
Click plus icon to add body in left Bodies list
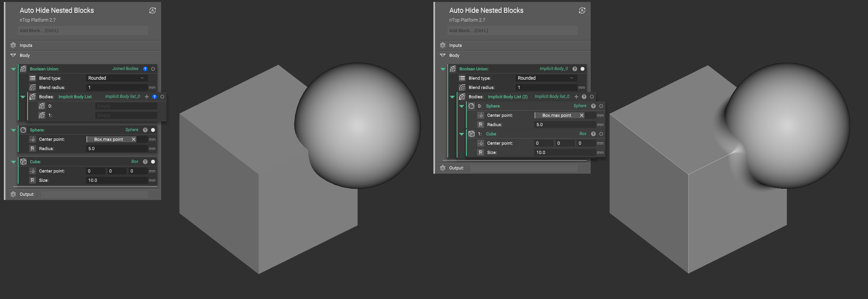point(147,97)
